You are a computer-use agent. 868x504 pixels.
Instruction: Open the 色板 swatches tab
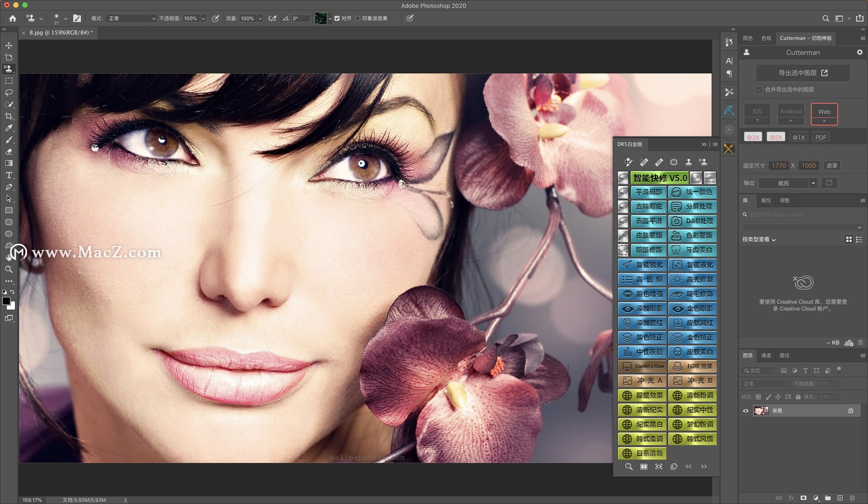[766, 38]
